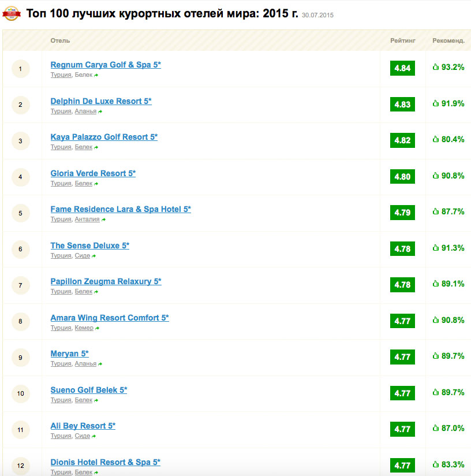Open The Sense Deluxe 5* link

tap(90, 246)
